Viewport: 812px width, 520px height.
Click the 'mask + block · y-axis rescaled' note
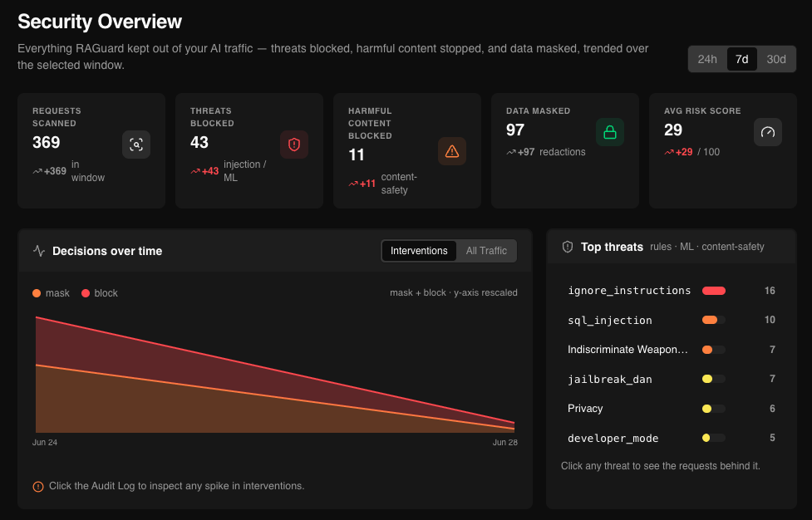tap(454, 293)
